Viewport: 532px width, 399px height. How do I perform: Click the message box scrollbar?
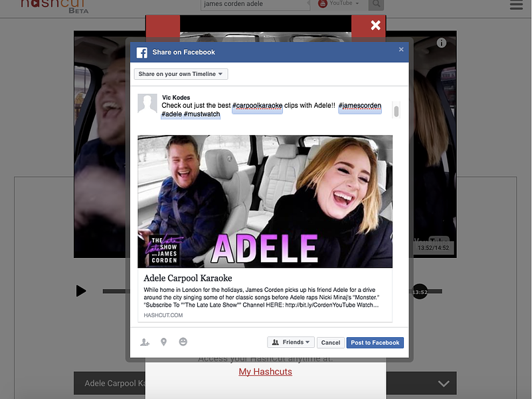tap(396, 111)
